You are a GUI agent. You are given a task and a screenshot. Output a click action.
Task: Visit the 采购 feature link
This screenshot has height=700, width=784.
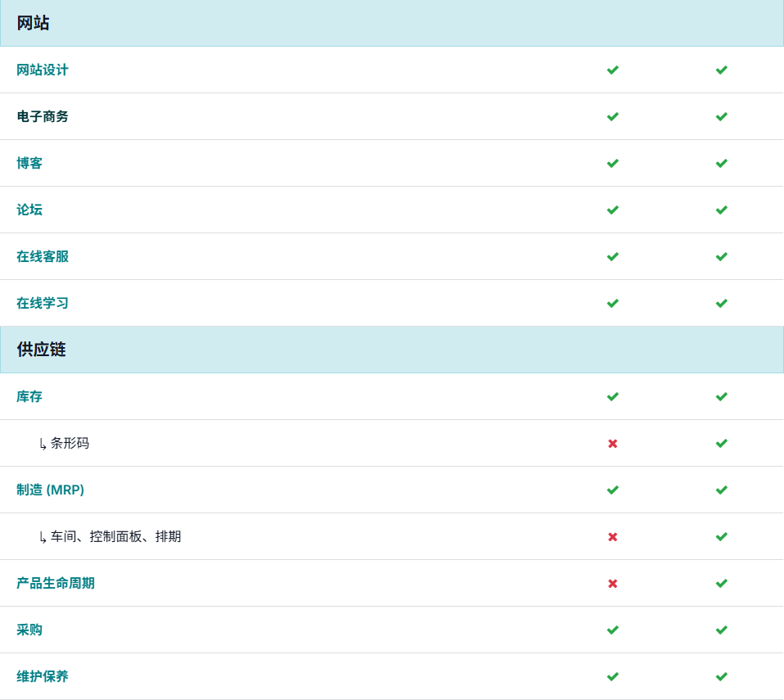29,630
